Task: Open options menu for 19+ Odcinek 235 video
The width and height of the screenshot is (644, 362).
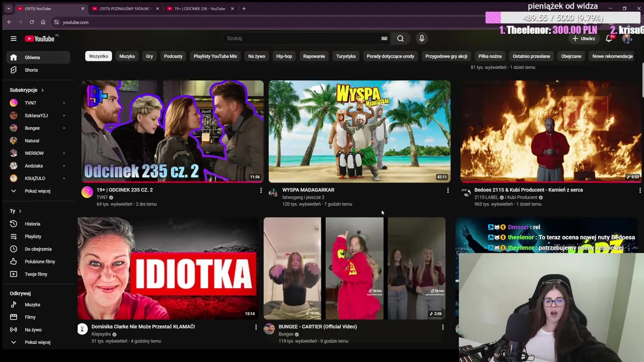Action: [261, 191]
